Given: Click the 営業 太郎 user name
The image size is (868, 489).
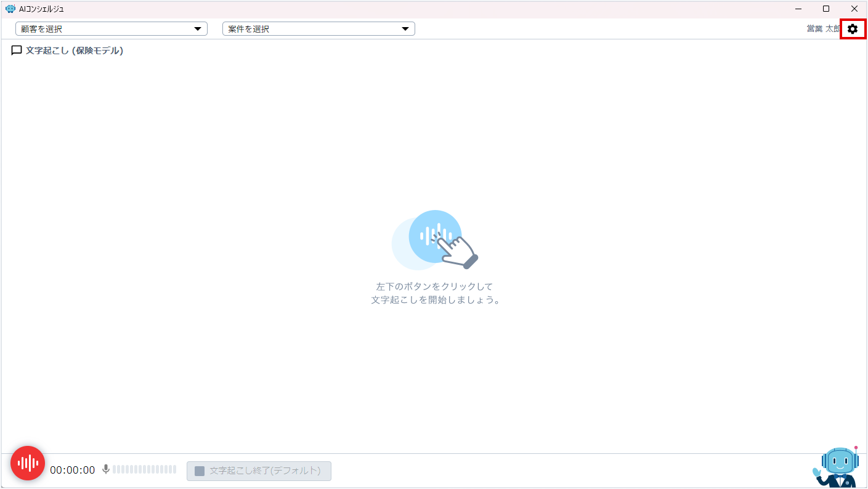Looking at the screenshot, I should tap(822, 29).
